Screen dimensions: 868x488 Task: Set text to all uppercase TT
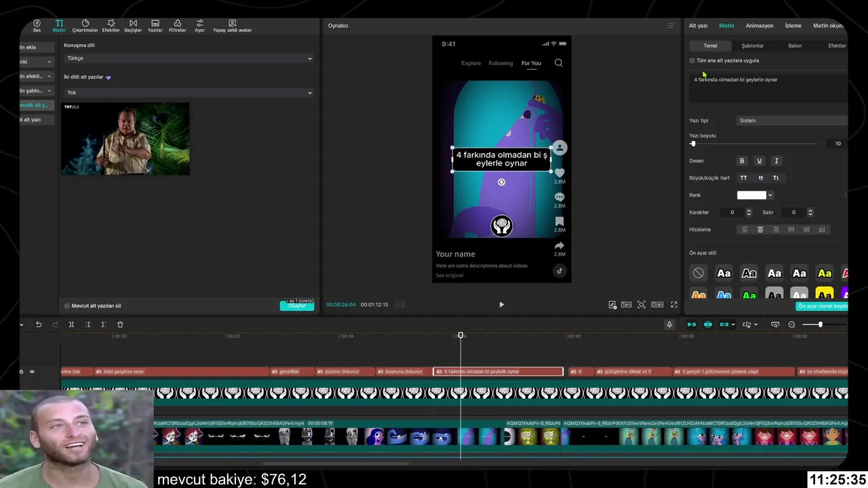click(x=743, y=178)
